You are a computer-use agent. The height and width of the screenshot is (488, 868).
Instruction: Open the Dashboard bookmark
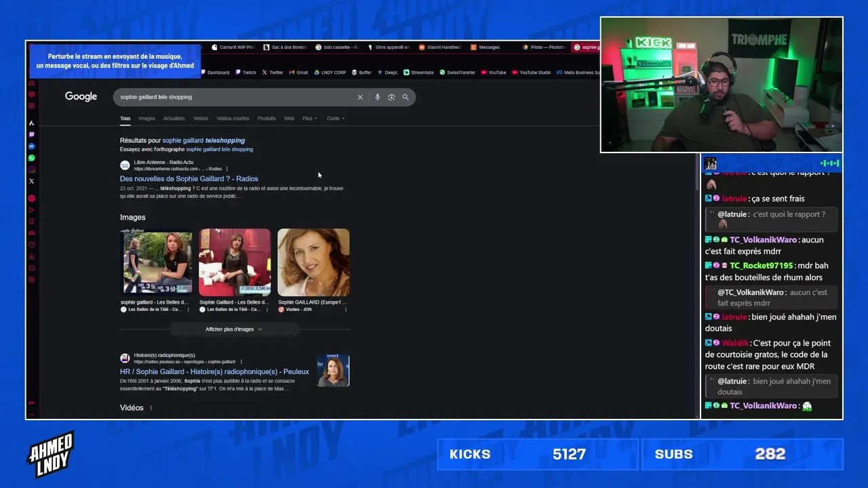pos(214,73)
